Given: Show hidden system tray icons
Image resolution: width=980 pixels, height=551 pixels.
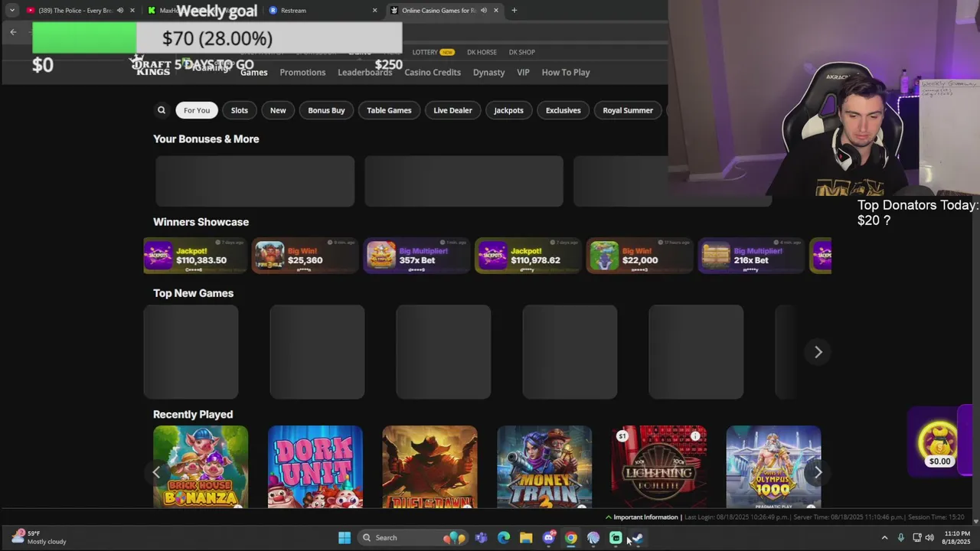Looking at the screenshot, I should tap(884, 538).
